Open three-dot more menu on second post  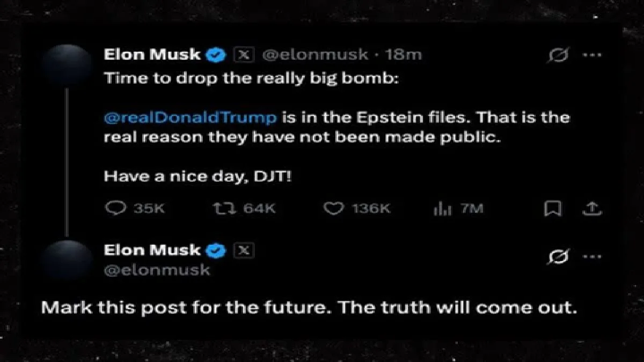(591, 257)
